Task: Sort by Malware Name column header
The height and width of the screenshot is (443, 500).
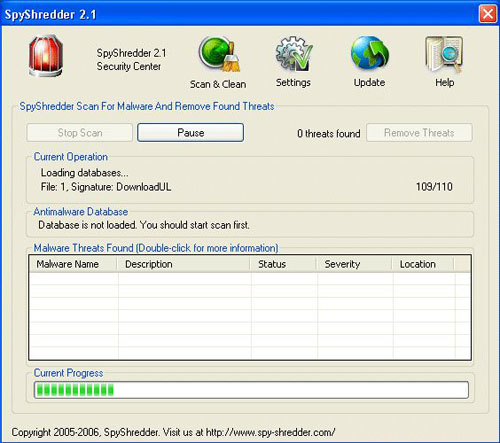Action: 73,264
